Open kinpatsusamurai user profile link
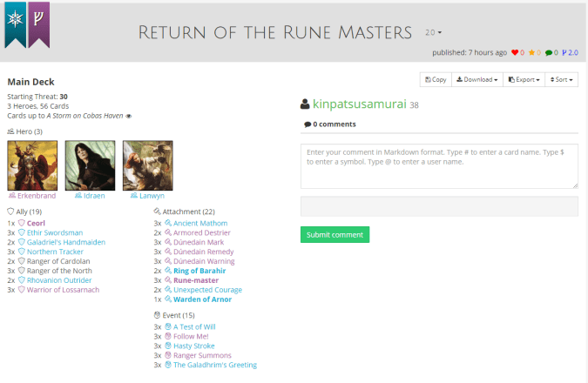 pos(359,104)
